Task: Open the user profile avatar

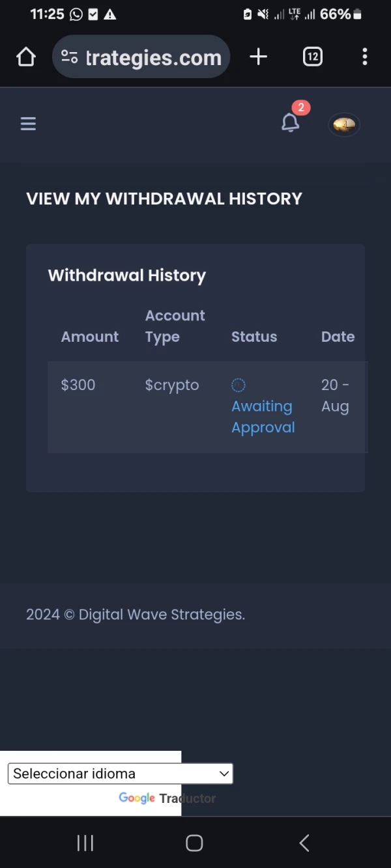Action: coord(344,124)
